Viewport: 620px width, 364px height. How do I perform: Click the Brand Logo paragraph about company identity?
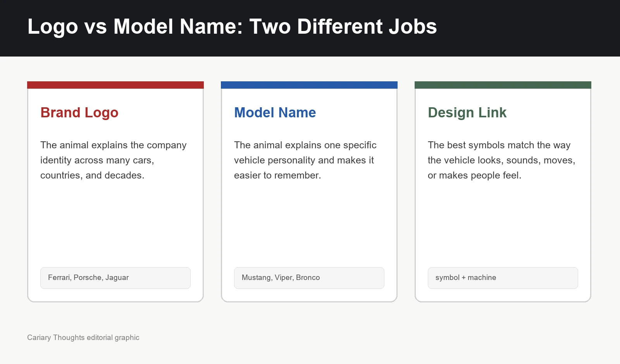point(114,160)
